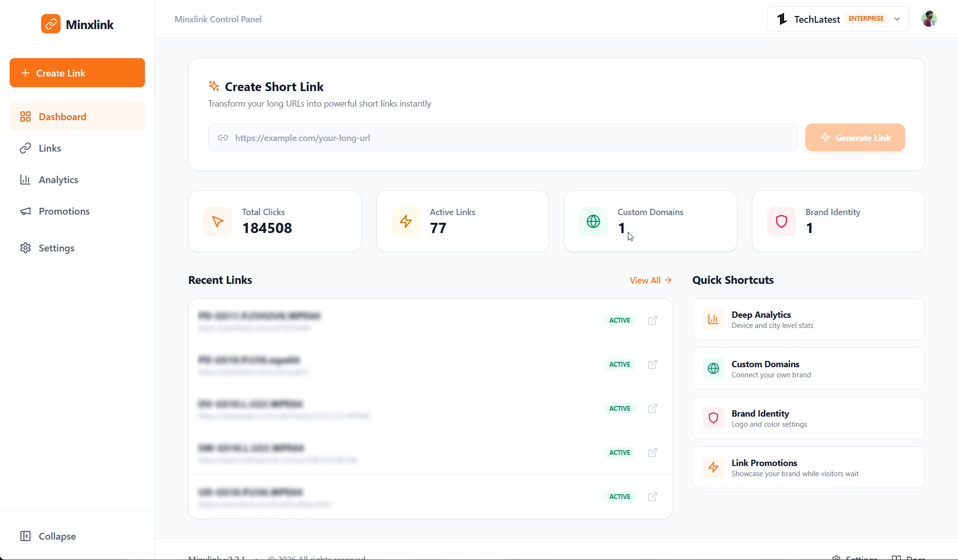Focus the long URL input field
958x560 pixels.
[503, 138]
